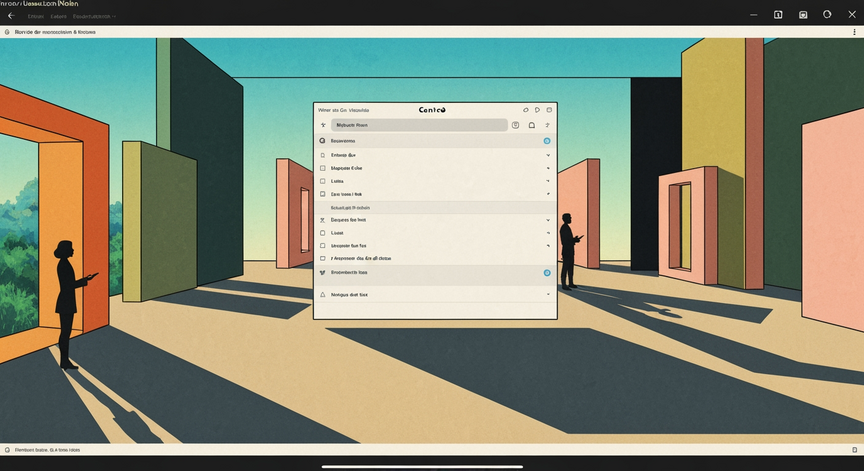This screenshot has width=864, height=471.
Task: Expand the row directly below the section header
Action: [548, 220]
